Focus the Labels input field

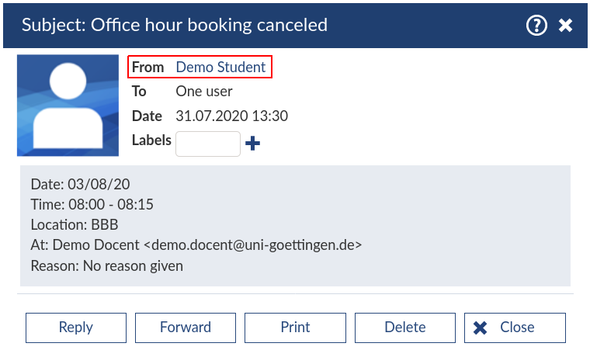208,144
